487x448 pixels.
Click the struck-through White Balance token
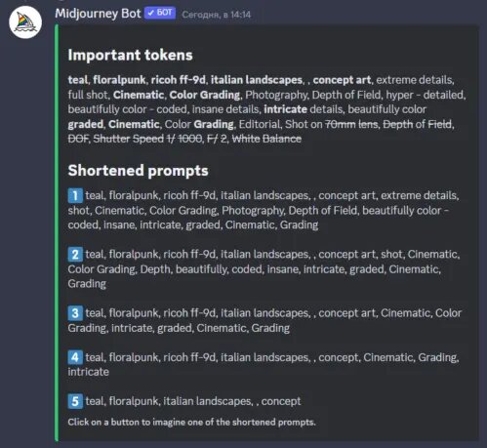pyautogui.click(x=266, y=139)
